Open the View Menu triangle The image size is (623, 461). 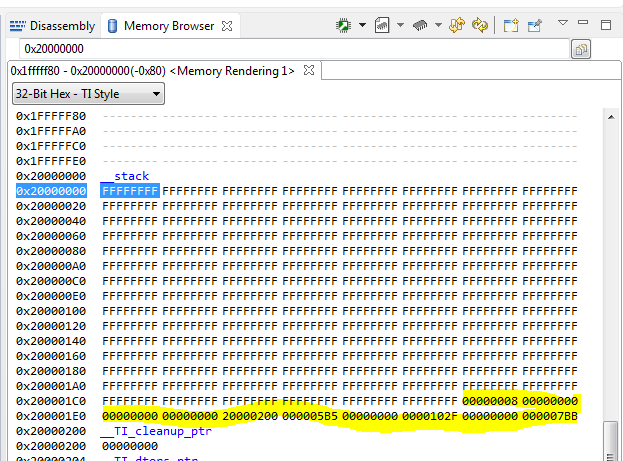click(x=563, y=23)
